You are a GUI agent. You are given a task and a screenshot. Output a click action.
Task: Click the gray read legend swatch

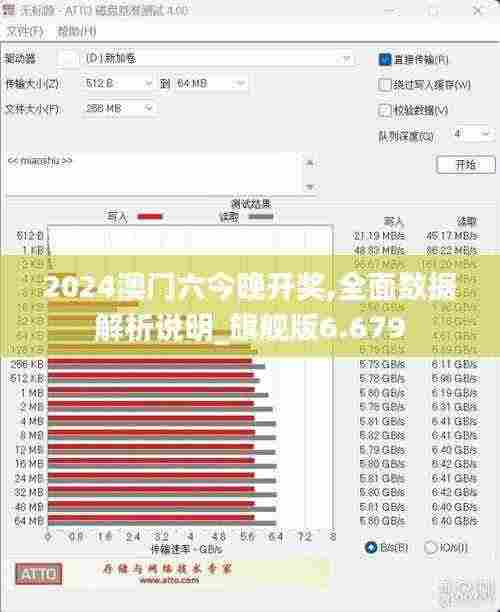[x=261, y=216]
